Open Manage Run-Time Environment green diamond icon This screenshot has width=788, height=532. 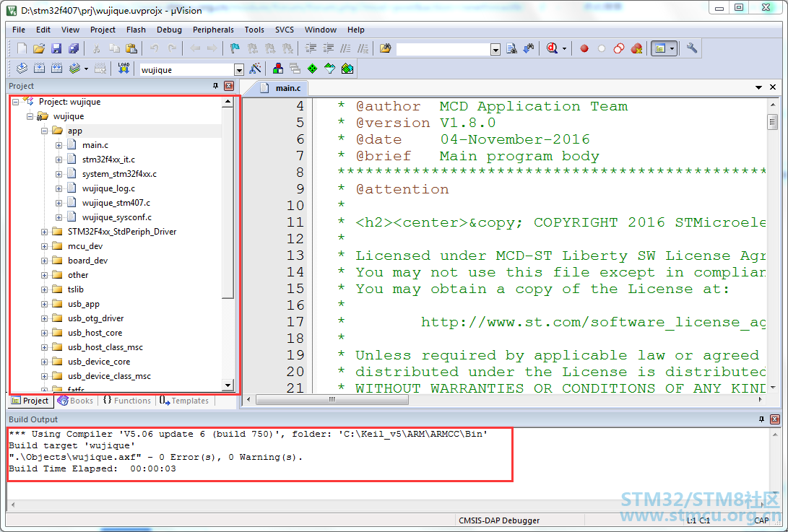click(x=312, y=69)
